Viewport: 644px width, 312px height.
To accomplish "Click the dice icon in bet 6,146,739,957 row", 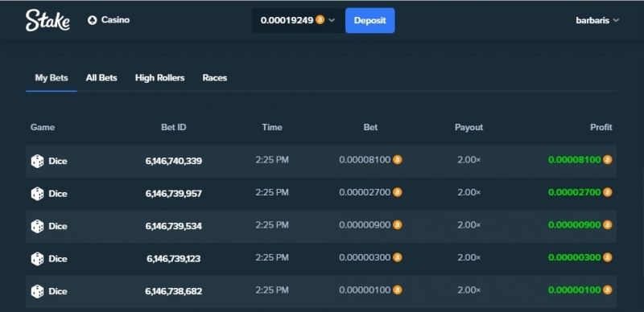I will point(37,193).
